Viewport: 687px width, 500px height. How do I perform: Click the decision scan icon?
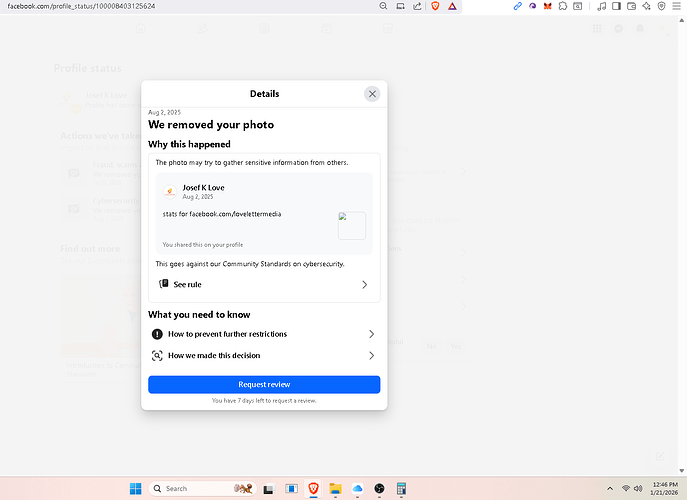click(157, 355)
